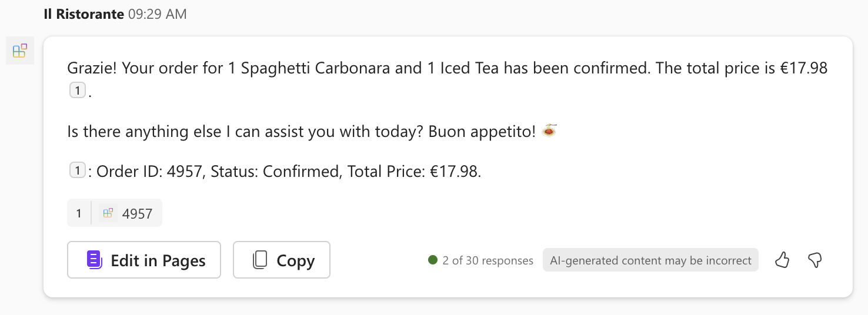Open footnote citation 1 before Order ID
868x315 pixels.
point(78,171)
